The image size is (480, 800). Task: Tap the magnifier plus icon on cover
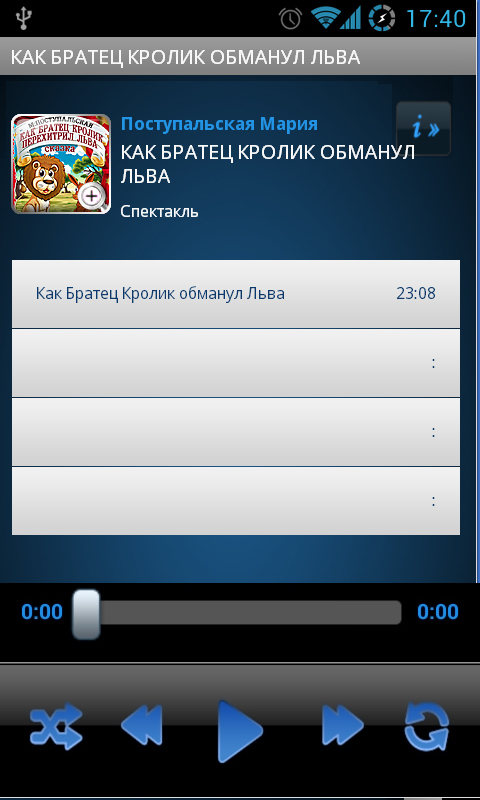point(92,196)
